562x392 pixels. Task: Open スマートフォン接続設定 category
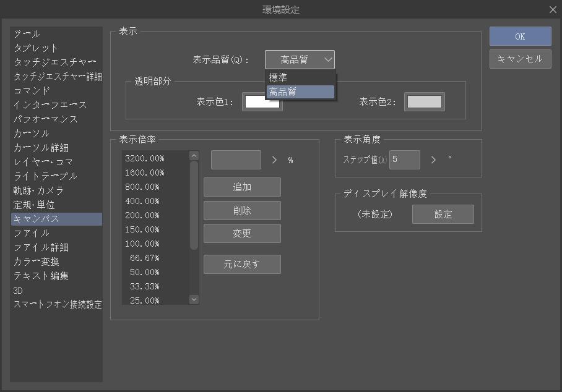point(56,305)
